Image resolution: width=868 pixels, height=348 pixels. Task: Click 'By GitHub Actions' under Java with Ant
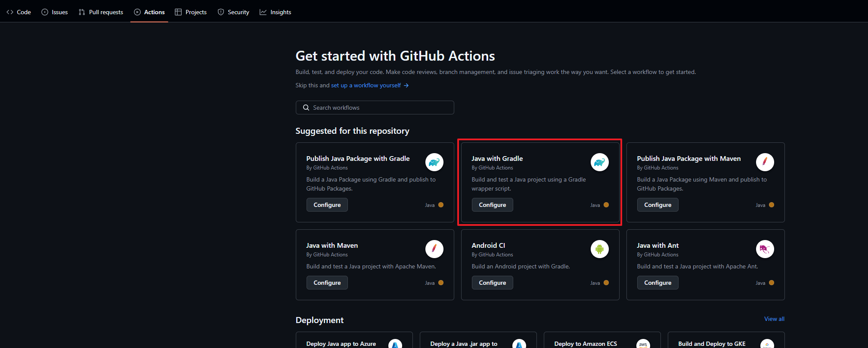point(657,255)
